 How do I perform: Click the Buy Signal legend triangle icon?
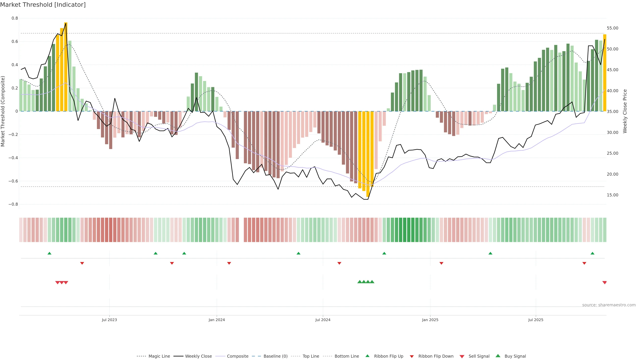498,356
